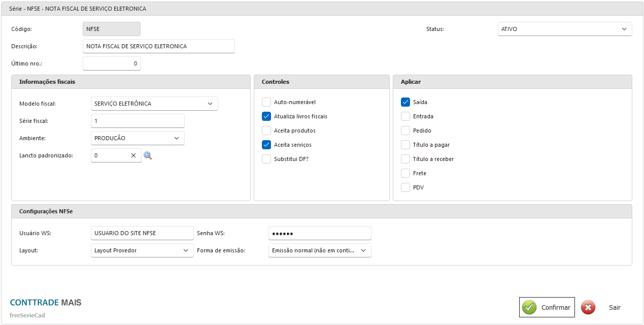Focus the Senha WS password field

point(320,233)
